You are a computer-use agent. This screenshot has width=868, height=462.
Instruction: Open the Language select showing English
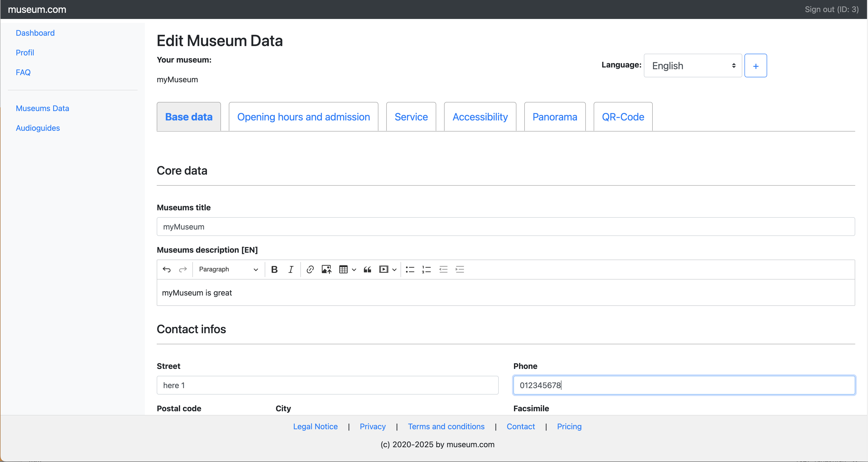click(693, 66)
